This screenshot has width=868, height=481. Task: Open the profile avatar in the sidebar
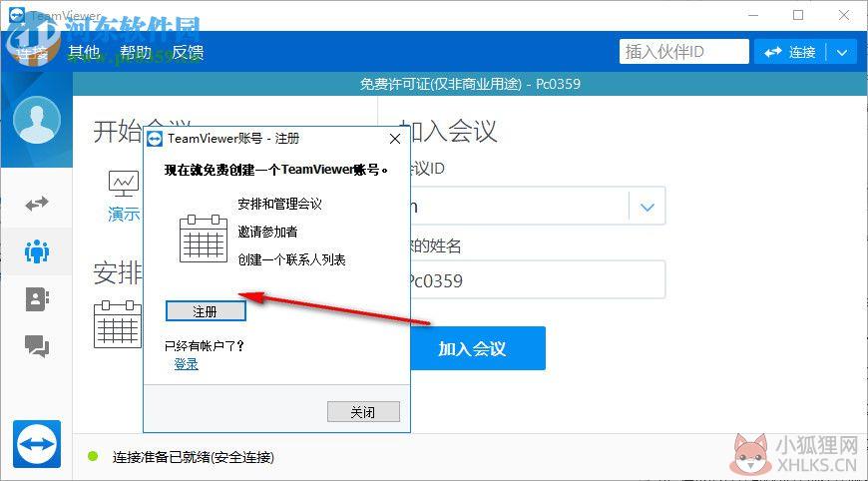[37, 120]
